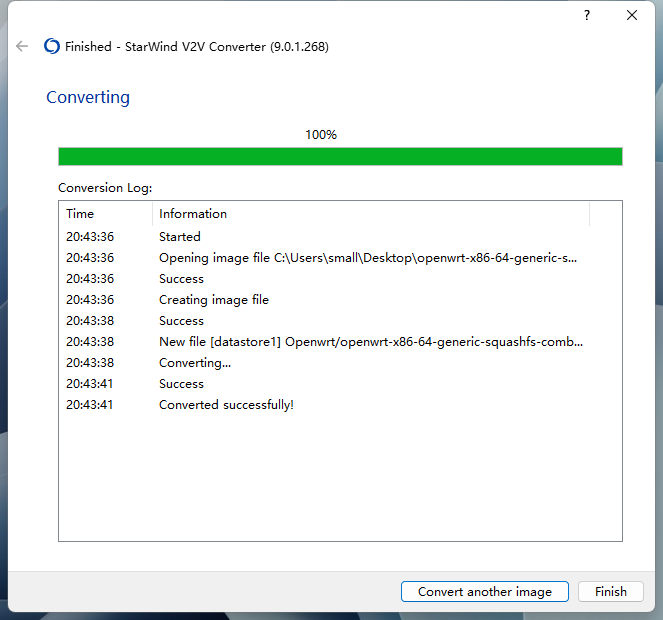Click the 'Converting' page heading

click(x=88, y=97)
